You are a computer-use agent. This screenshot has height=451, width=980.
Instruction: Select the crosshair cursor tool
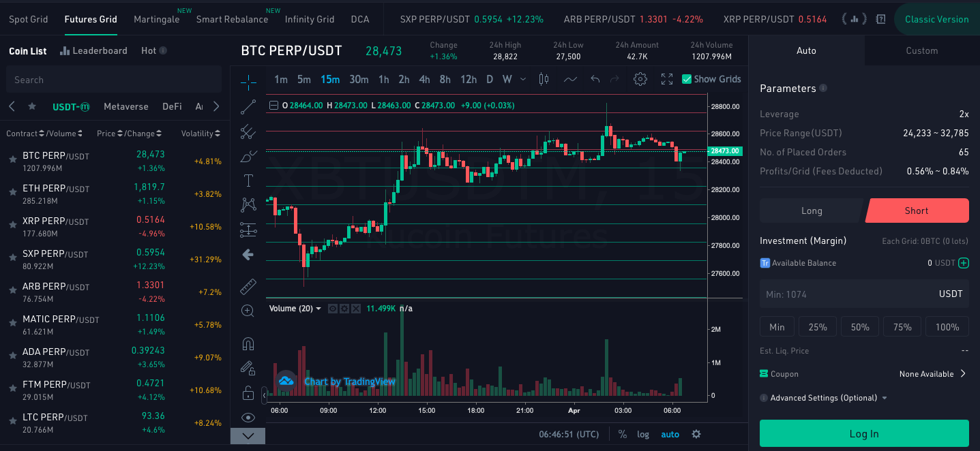tap(248, 83)
